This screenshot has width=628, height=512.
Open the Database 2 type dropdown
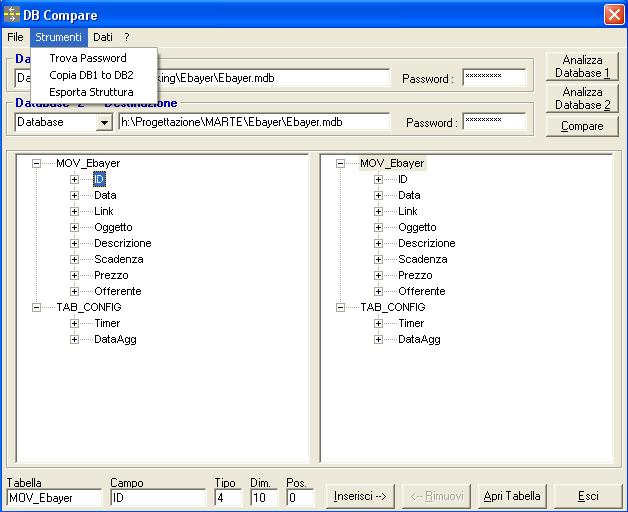tap(104, 122)
